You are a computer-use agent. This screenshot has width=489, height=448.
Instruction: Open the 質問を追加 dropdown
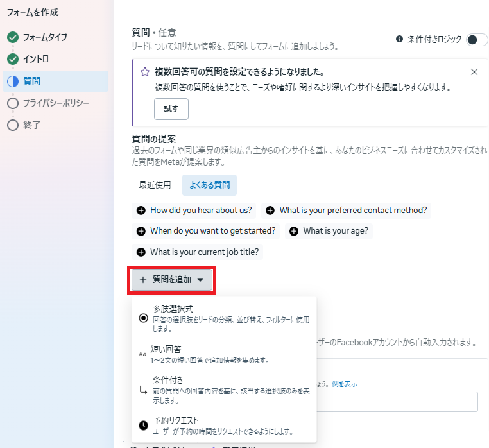(x=171, y=280)
